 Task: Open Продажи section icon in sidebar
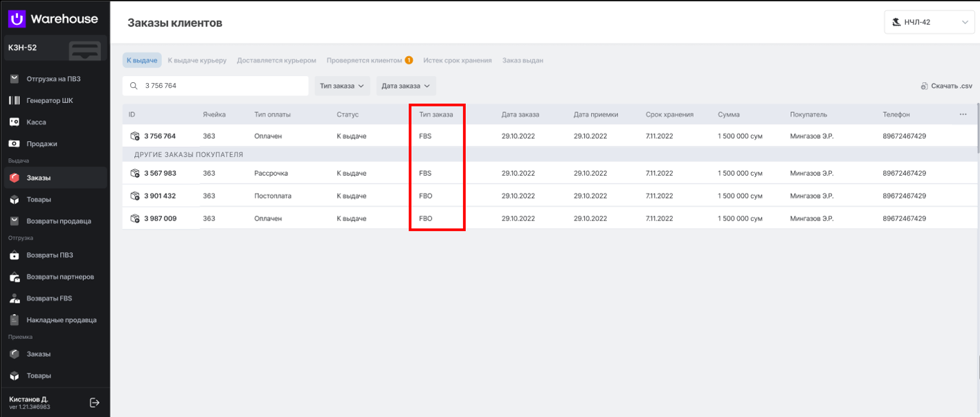tap(15, 144)
